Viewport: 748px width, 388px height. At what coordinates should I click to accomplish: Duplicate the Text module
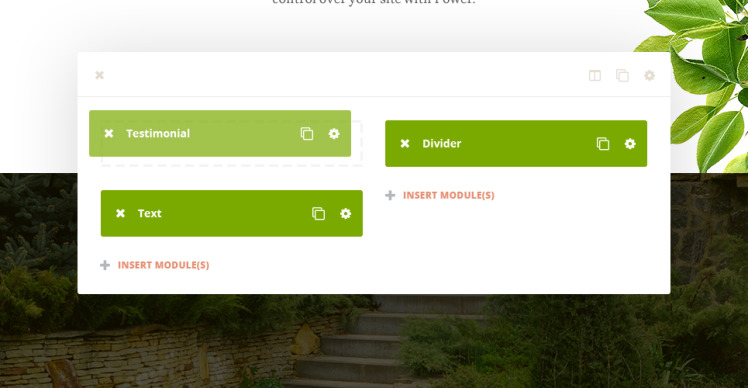pyautogui.click(x=319, y=213)
